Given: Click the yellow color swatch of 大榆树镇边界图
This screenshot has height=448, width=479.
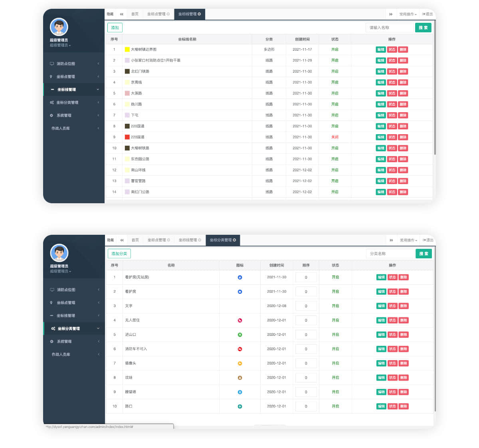Looking at the screenshot, I should click(x=127, y=50).
